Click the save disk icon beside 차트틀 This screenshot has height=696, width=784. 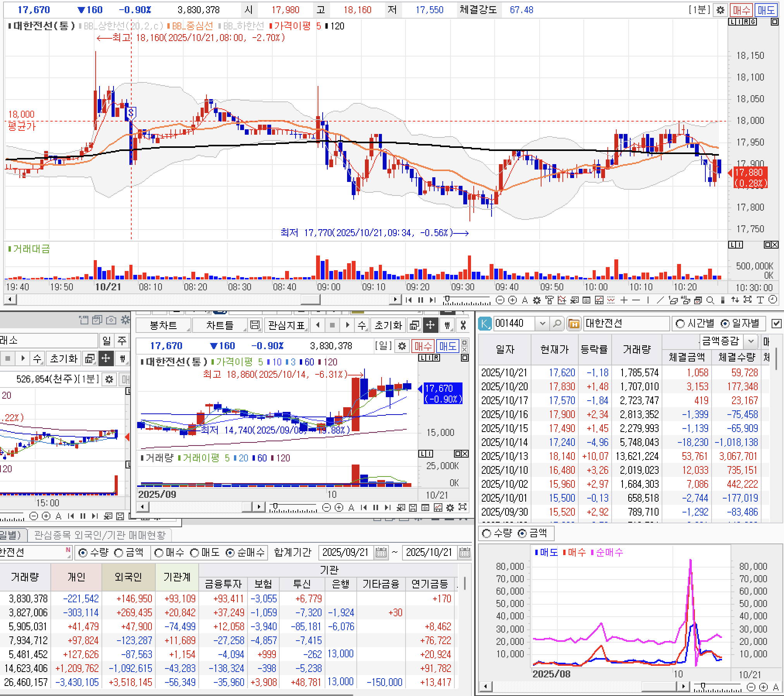(x=254, y=325)
